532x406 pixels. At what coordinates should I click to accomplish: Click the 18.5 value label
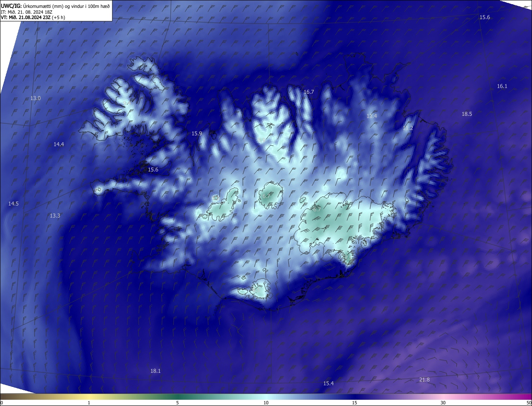click(467, 114)
